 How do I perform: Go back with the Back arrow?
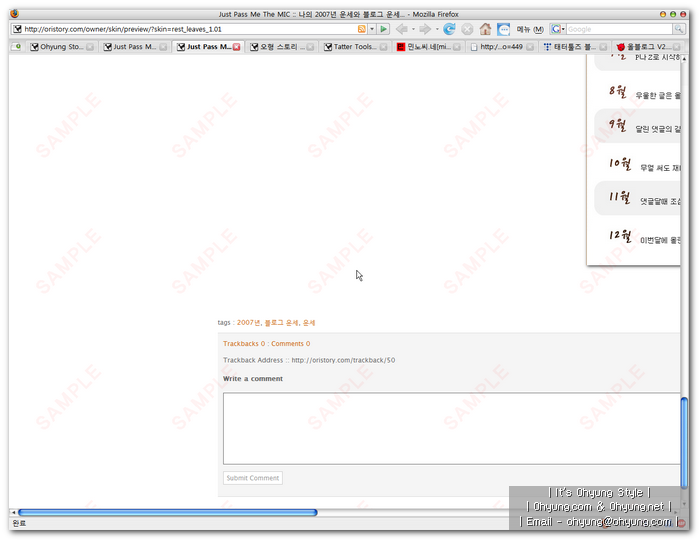[402, 29]
